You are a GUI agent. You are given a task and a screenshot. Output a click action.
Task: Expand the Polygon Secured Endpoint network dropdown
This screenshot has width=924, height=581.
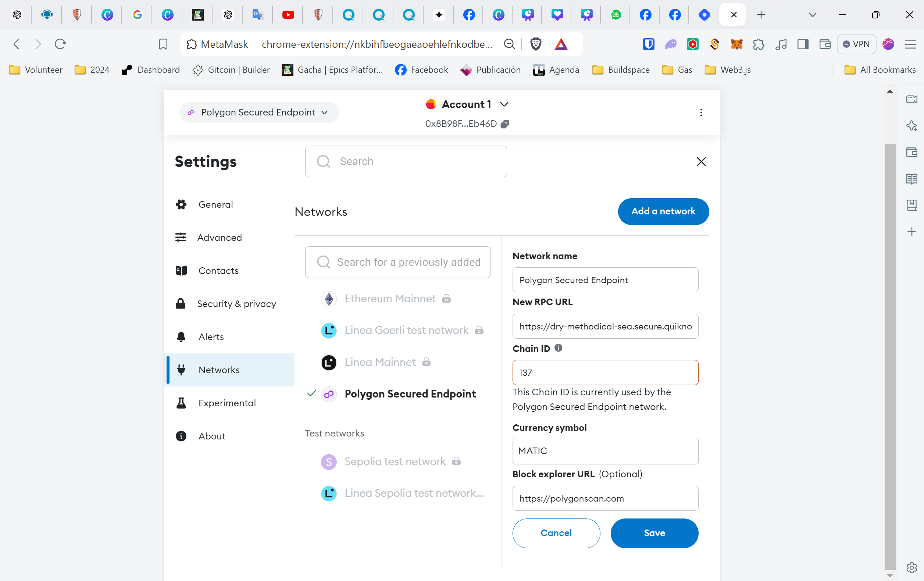click(259, 113)
